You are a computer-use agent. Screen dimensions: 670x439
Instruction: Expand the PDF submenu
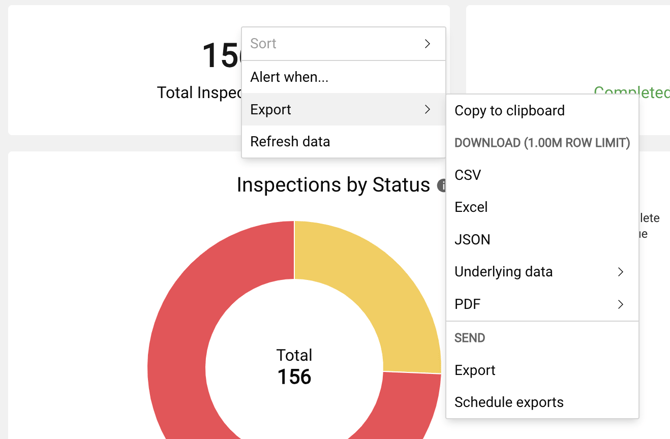coord(542,304)
